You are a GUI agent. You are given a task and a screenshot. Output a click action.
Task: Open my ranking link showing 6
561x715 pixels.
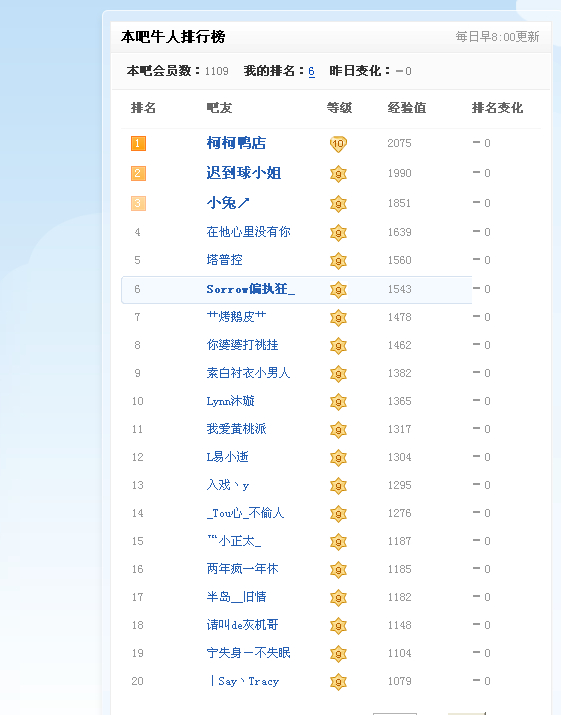click(312, 71)
